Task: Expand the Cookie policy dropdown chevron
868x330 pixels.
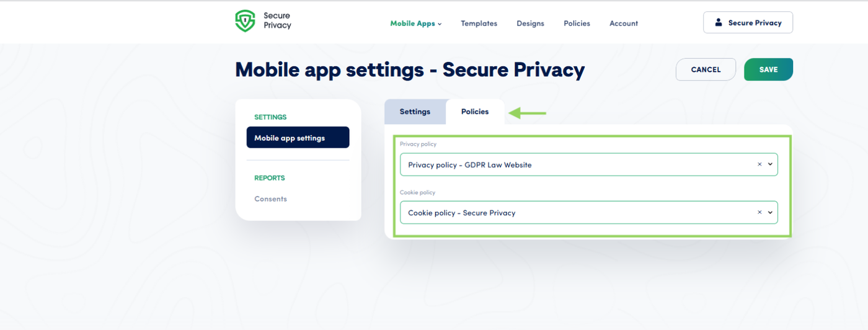Action: (770, 212)
